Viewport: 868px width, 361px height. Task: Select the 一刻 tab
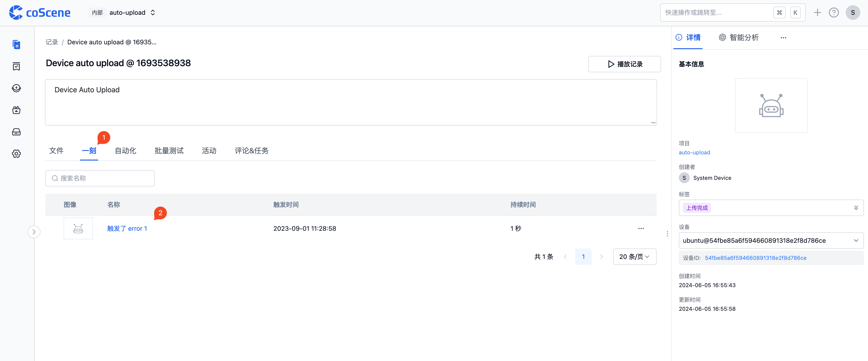point(89,151)
